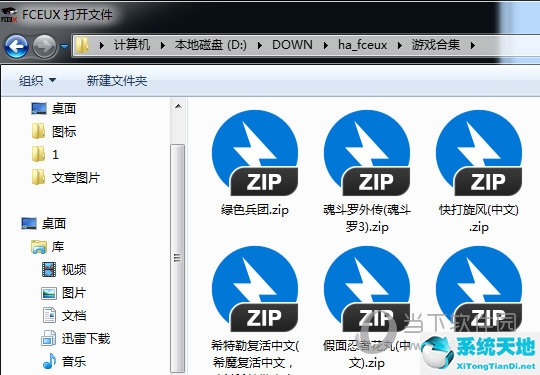Image resolution: width=540 pixels, height=375 pixels.
Task: Expand arrow before 计算机 in breadcrumb
Action: coord(102,45)
